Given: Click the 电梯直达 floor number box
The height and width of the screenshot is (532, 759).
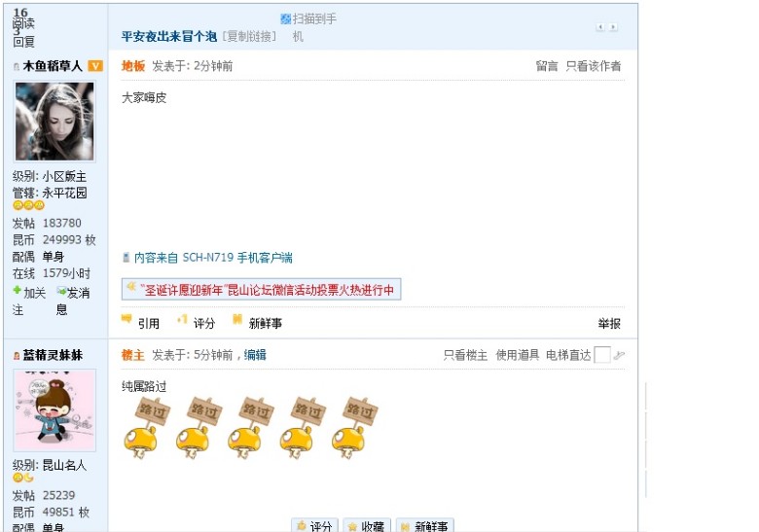Looking at the screenshot, I should tap(601, 355).
